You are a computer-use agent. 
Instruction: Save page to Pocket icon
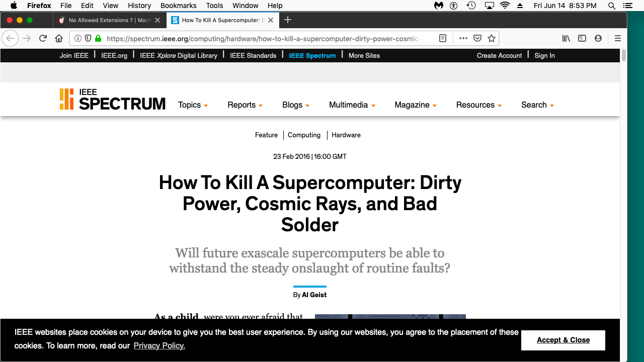[477, 38]
